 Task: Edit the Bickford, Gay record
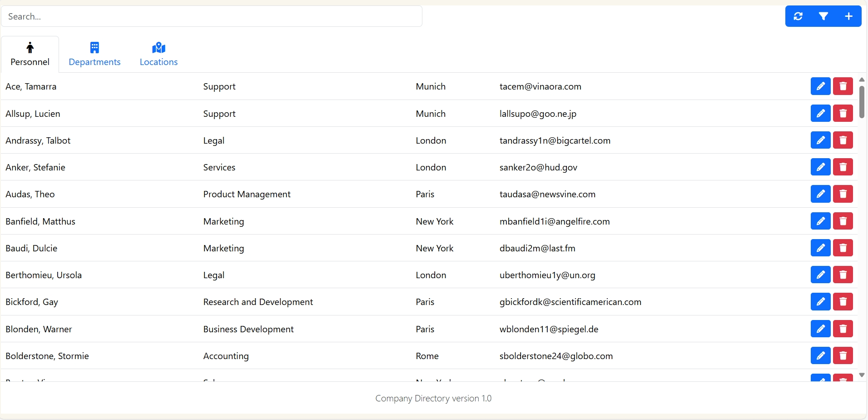point(821,301)
